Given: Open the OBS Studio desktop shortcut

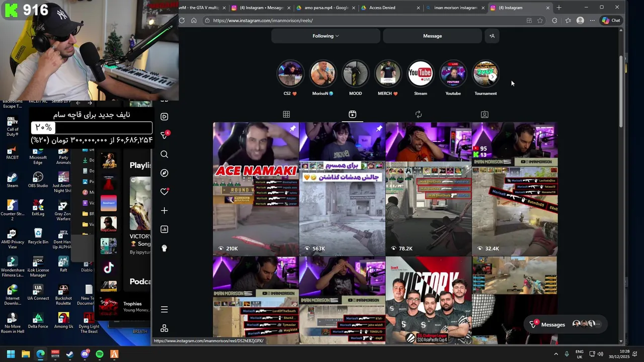Looking at the screenshot, I should tap(38, 180).
